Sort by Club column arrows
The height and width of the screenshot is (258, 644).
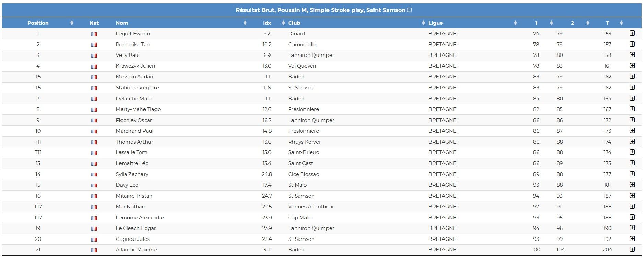pos(423,23)
